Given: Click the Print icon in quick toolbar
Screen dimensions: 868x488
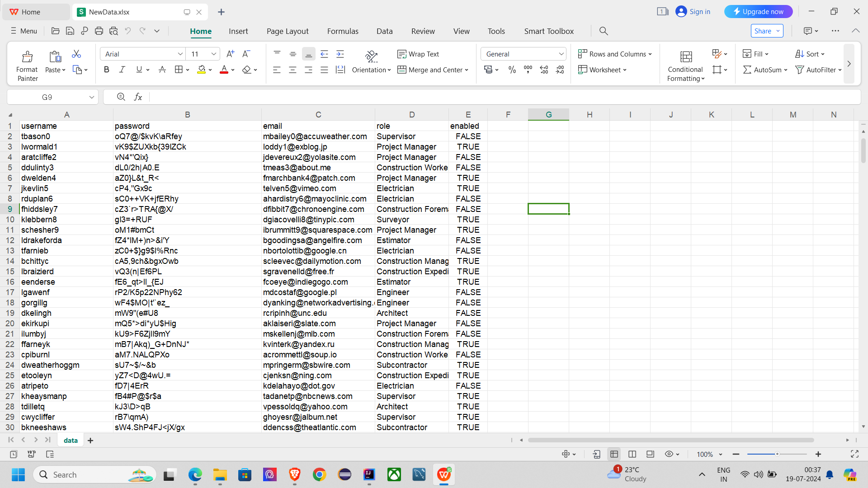Looking at the screenshot, I should pos(99,31).
